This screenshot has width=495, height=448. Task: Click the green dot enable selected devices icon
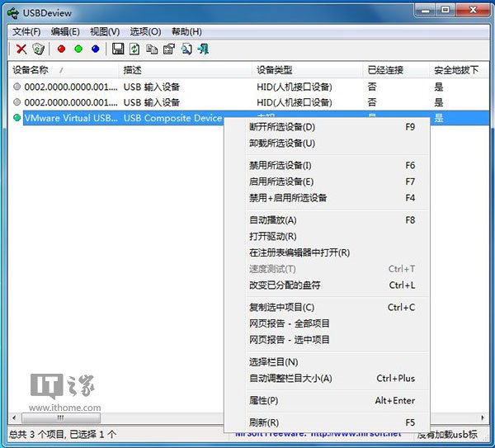tap(78, 49)
